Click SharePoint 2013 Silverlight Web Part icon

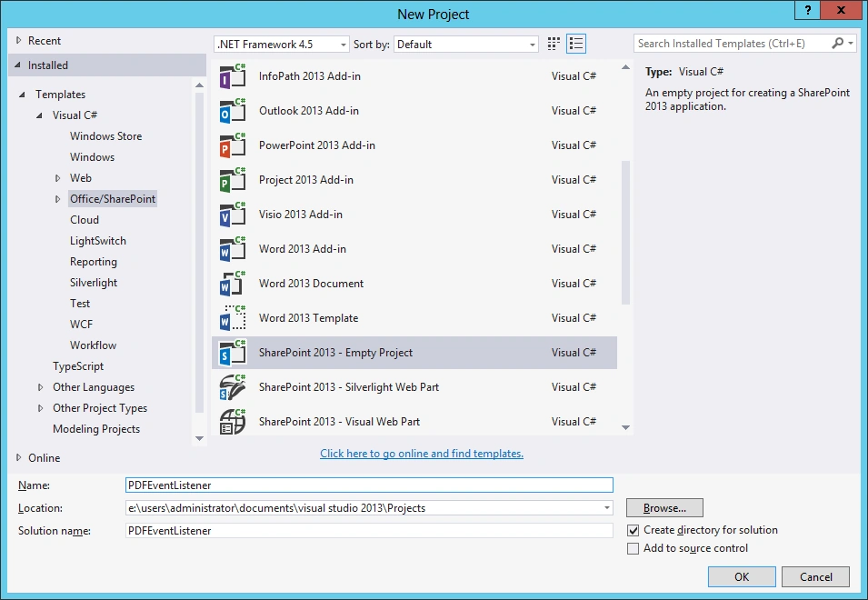(x=233, y=387)
